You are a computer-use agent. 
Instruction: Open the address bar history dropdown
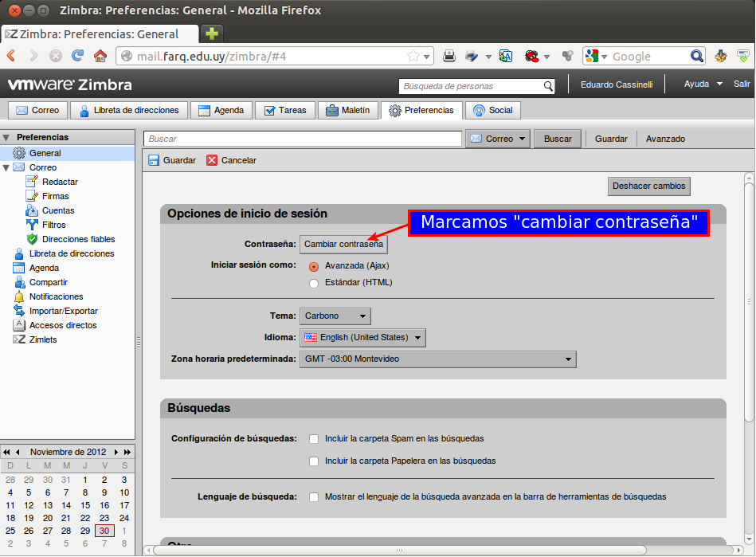[x=427, y=57]
